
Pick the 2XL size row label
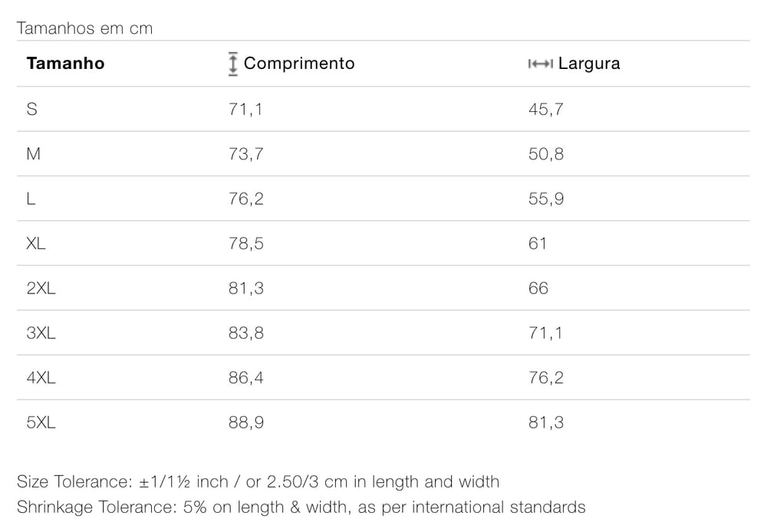coord(41,288)
